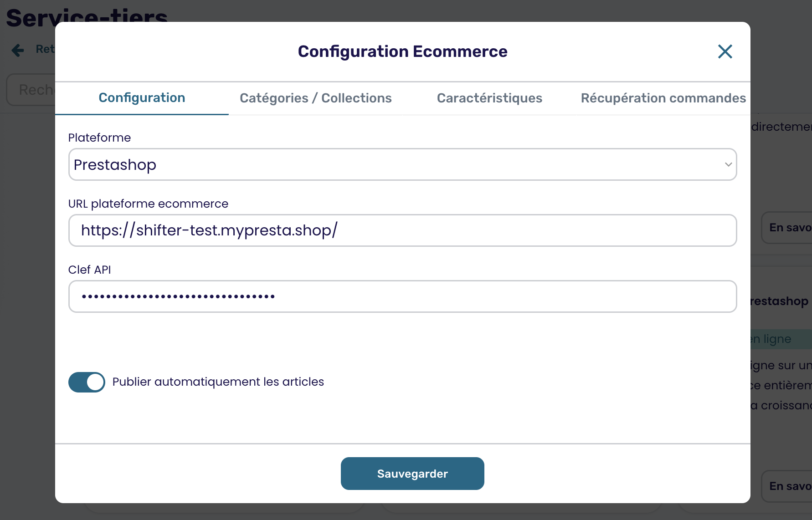Open the Caractéristiques tab
The image size is (812, 520).
[x=489, y=98]
